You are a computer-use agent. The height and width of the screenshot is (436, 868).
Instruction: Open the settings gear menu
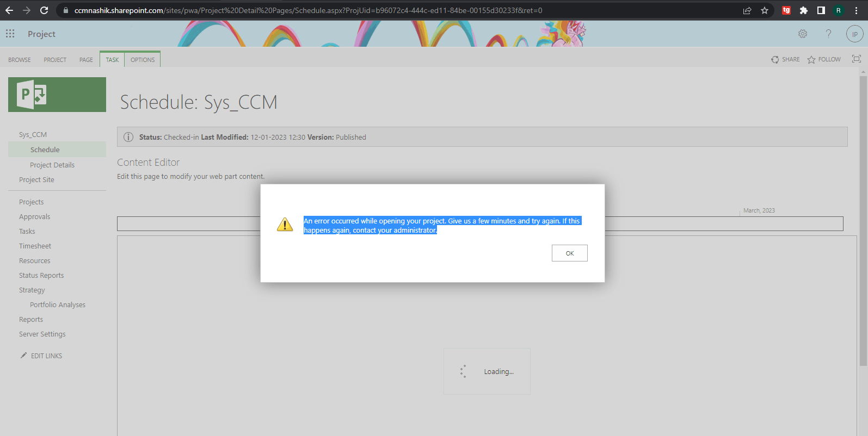point(803,34)
